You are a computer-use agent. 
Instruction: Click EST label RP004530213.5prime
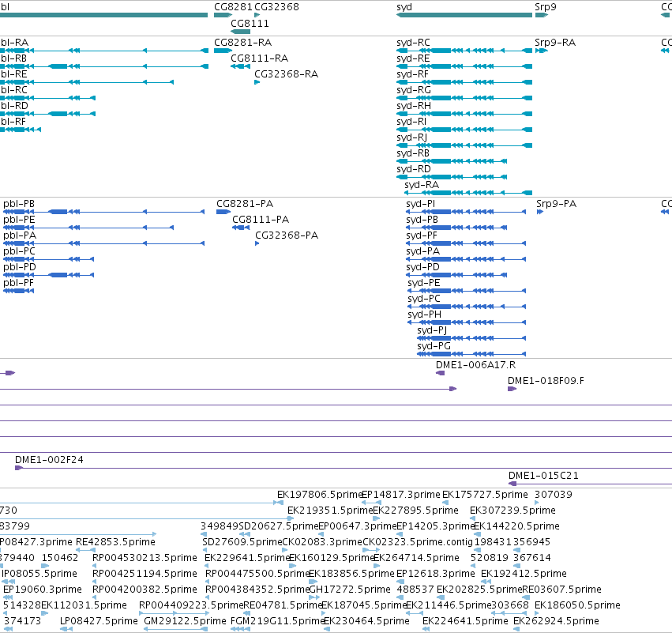(145, 558)
